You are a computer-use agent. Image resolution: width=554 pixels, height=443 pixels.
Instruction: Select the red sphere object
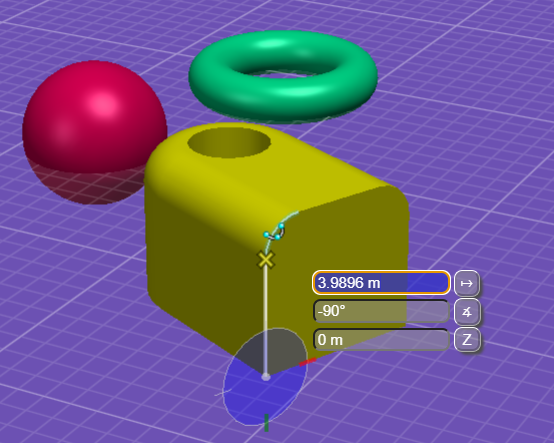(95, 132)
